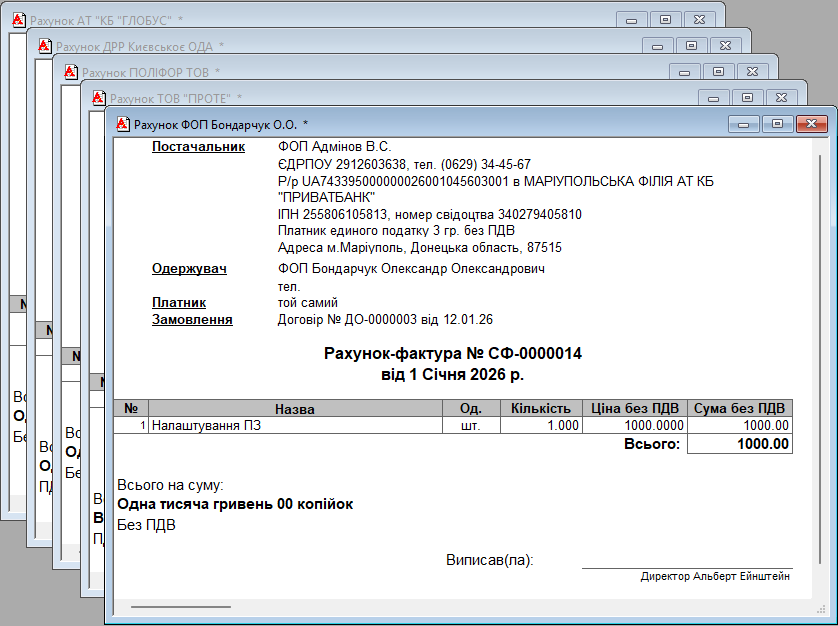Click the underlined Постачальник label
This screenshot has width=838, height=626.
[198, 147]
